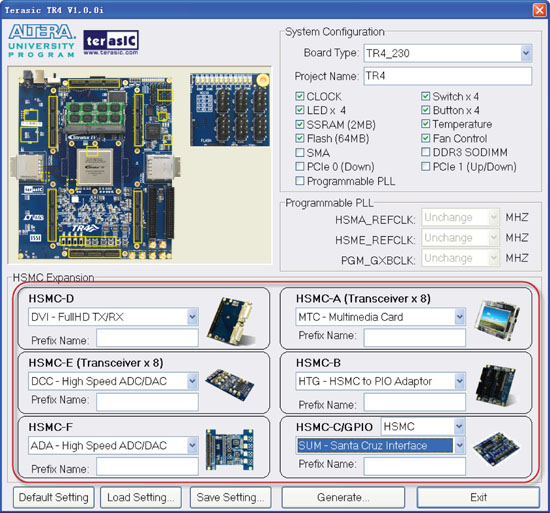
Task: Uncheck the Switch x 4 checkbox
Action: (425, 96)
